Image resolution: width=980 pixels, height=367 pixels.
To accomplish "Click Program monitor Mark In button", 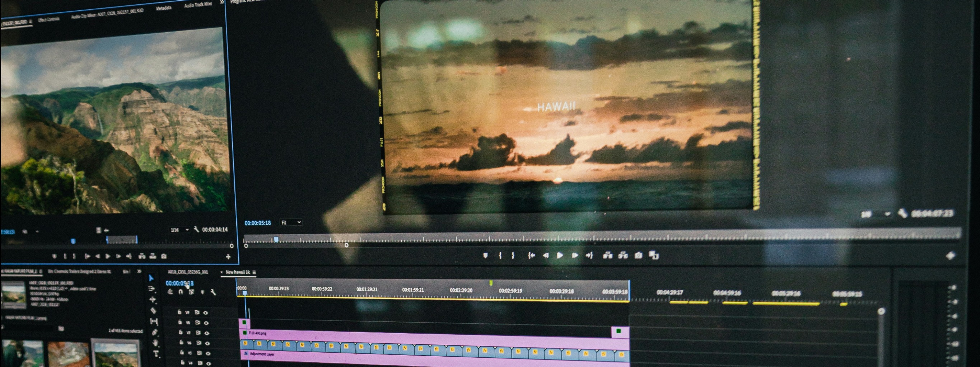I will point(500,255).
